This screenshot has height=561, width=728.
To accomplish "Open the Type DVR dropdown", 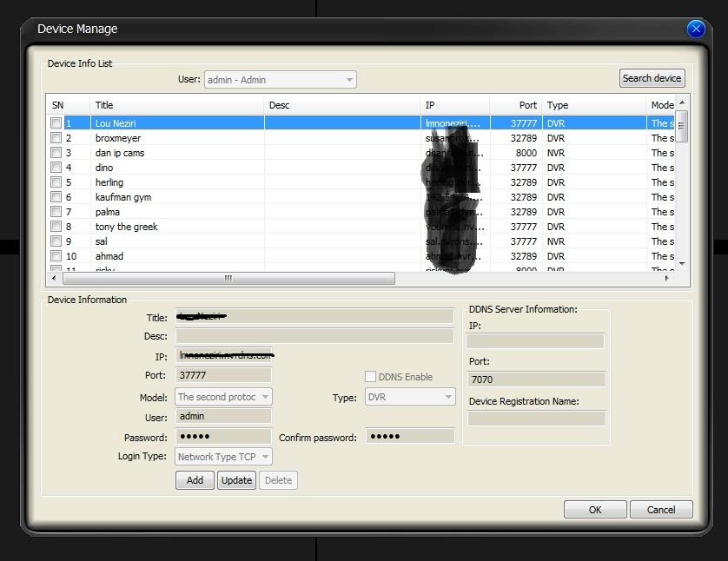I will click(x=409, y=397).
